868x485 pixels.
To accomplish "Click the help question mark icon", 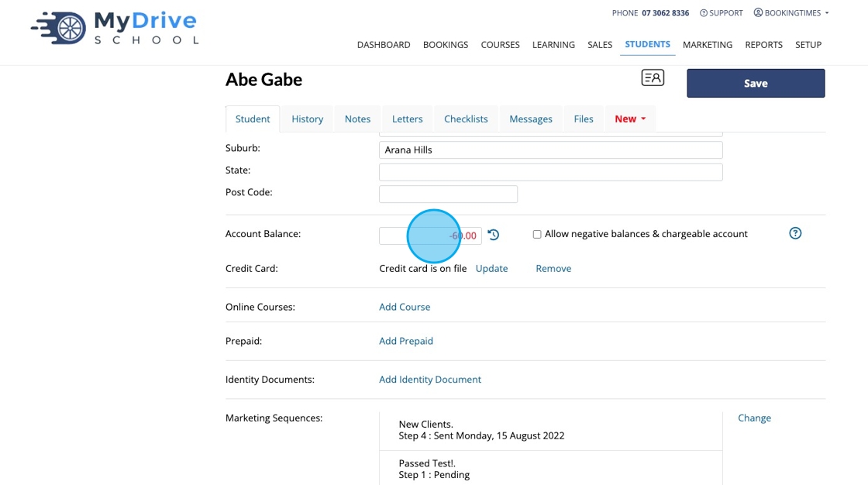I will (x=795, y=233).
